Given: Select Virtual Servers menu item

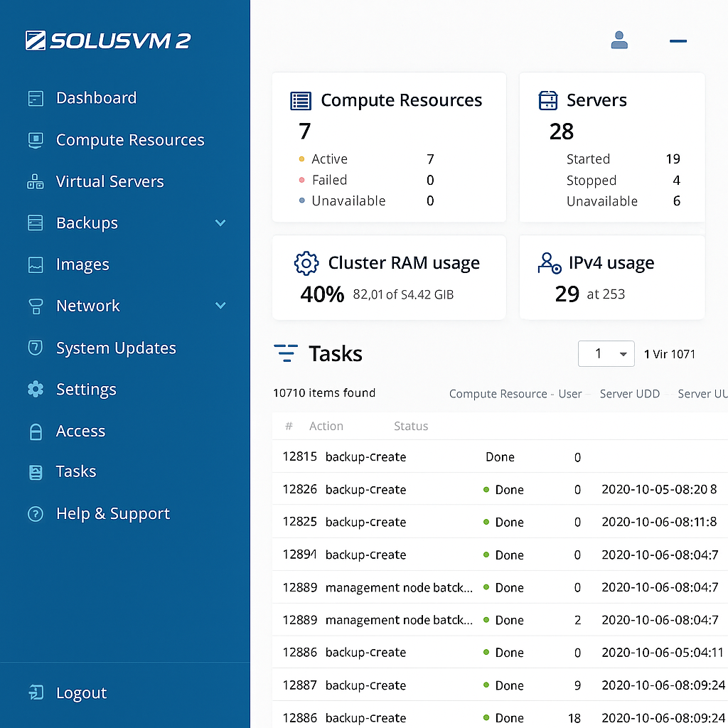Looking at the screenshot, I should (x=109, y=182).
